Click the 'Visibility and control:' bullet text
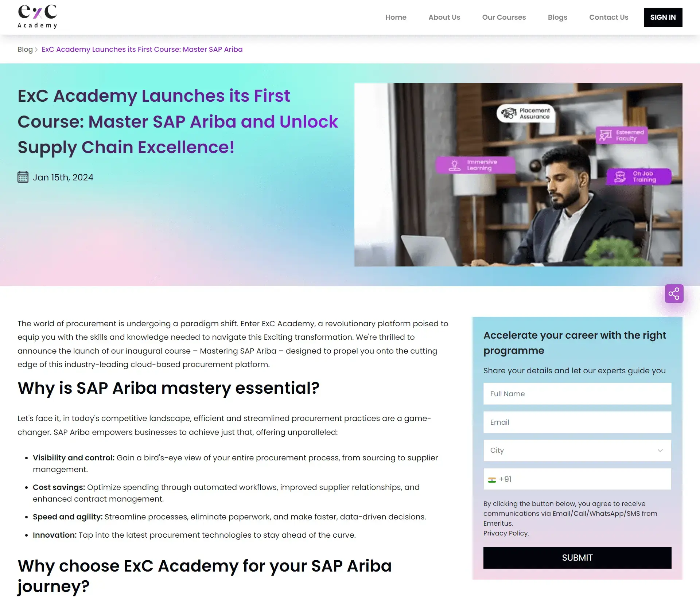 tap(74, 458)
